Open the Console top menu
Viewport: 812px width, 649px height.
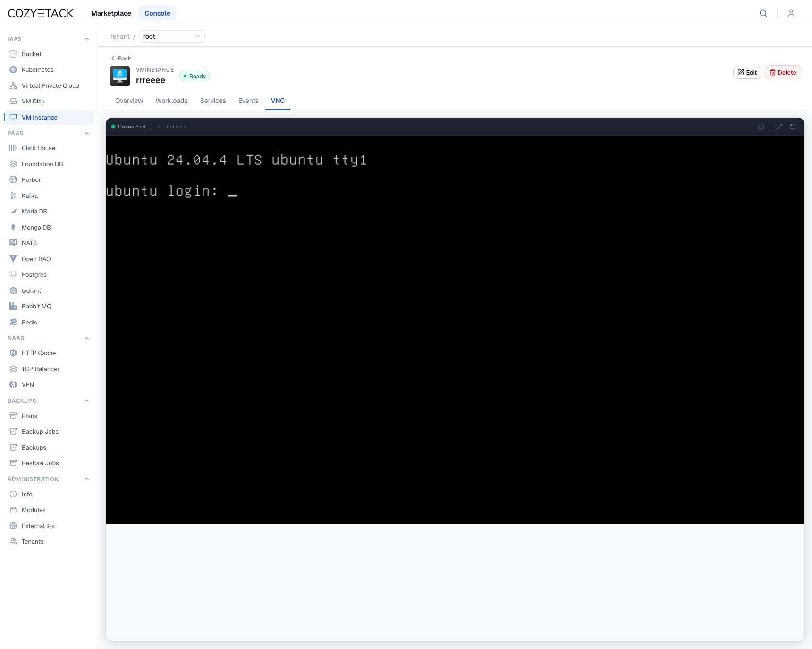[x=157, y=13]
